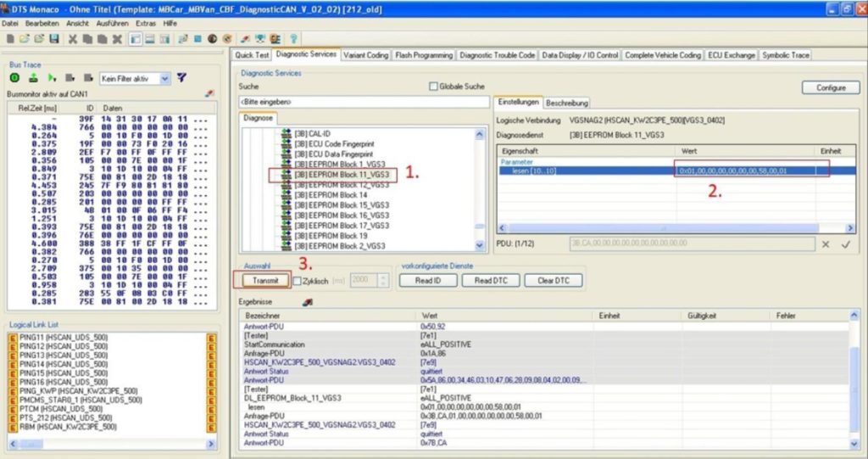Click the Read DTC button
This screenshot has width=868, height=459.
click(491, 281)
